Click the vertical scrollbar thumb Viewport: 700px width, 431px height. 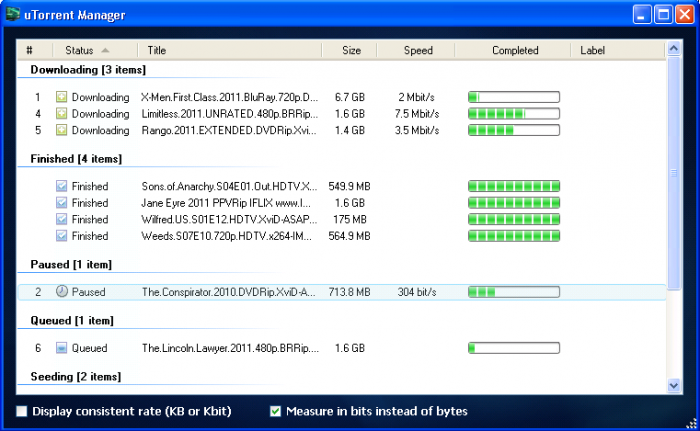click(674, 173)
